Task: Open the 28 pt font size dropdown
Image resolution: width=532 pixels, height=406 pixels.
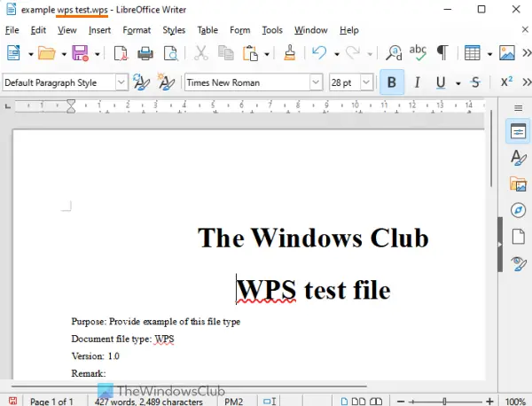Action: 366,82
